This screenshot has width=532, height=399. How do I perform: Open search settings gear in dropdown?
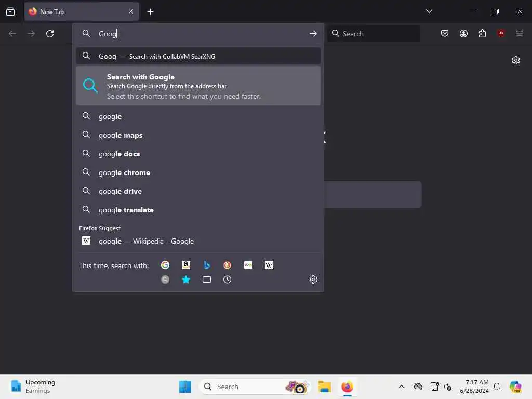point(313,280)
